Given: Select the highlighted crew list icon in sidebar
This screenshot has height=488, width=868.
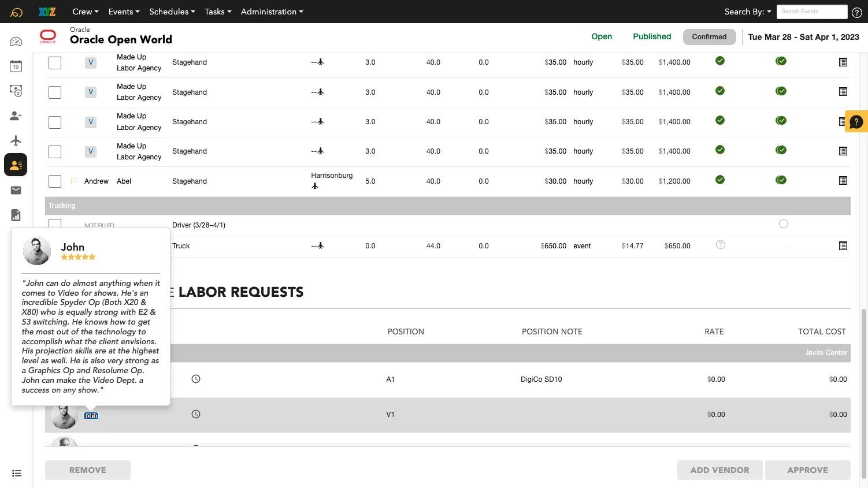Looking at the screenshot, I should click(16, 165).
